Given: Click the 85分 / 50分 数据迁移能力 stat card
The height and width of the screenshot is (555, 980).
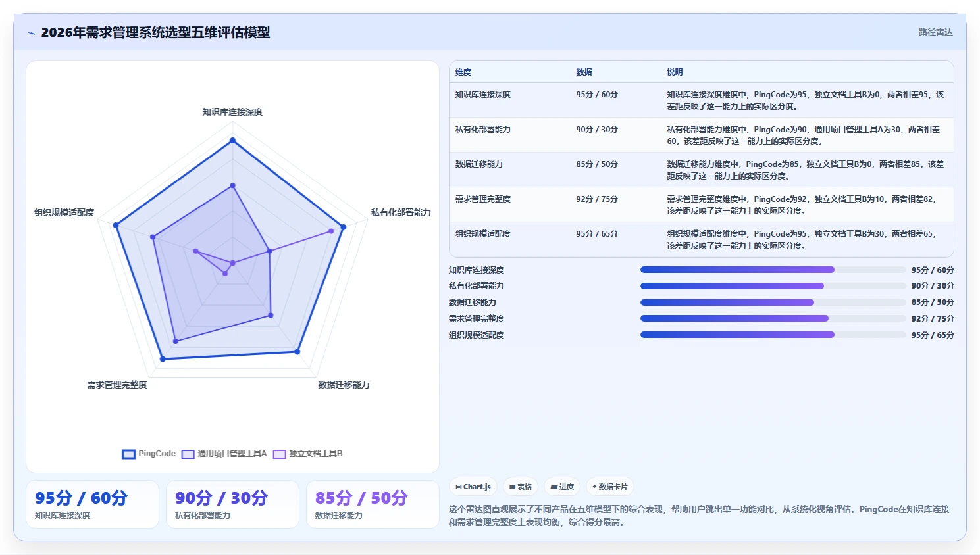Looking at the screenshot, I should (x=373, y=504).
